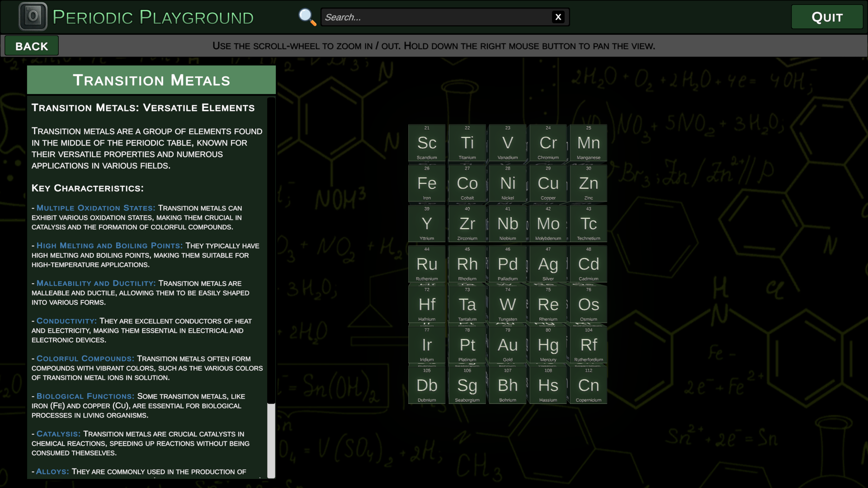Select the Cadmium (Cd) element tile

pos(589,264)
